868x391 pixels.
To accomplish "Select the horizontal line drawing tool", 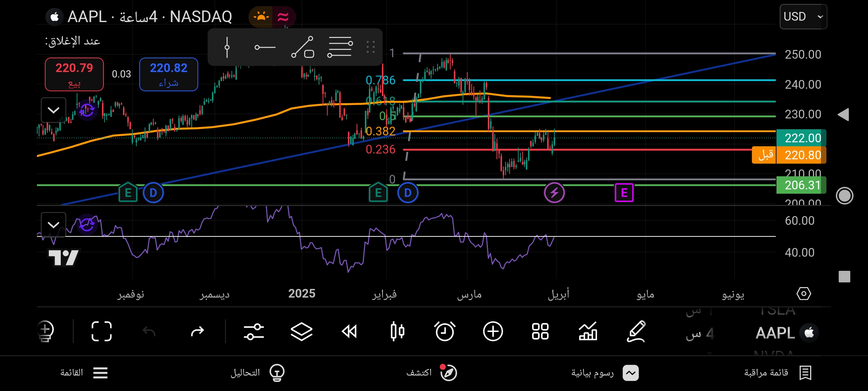I will coord(265,47).
